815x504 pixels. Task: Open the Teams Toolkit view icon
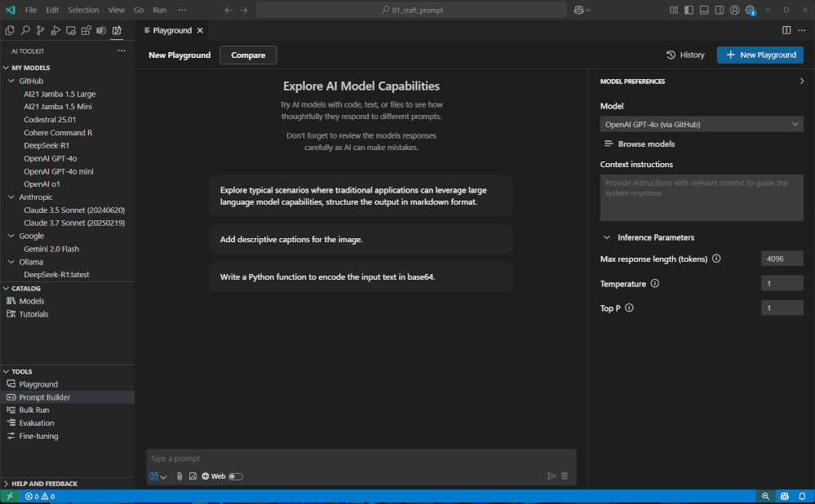(x=101, y=31)
